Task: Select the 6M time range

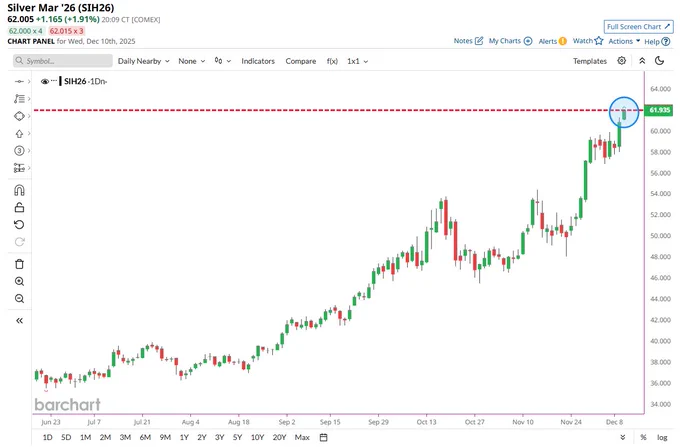Action: pos(145,437)
